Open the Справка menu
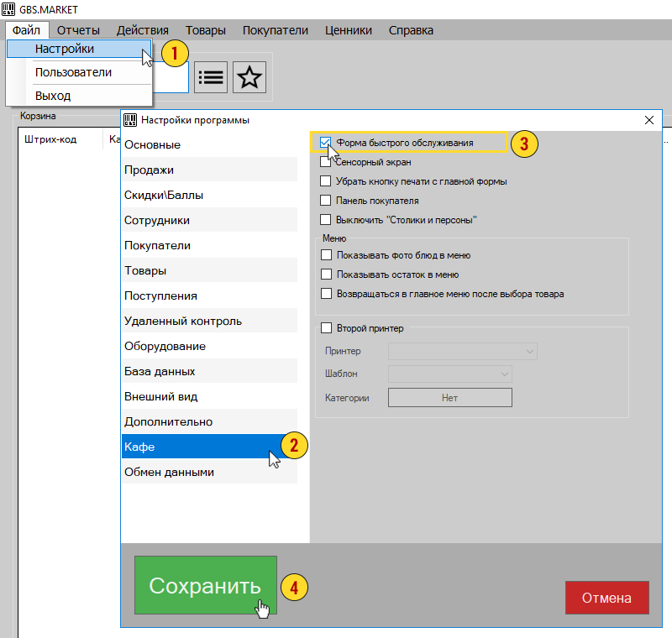 (411, 30)
